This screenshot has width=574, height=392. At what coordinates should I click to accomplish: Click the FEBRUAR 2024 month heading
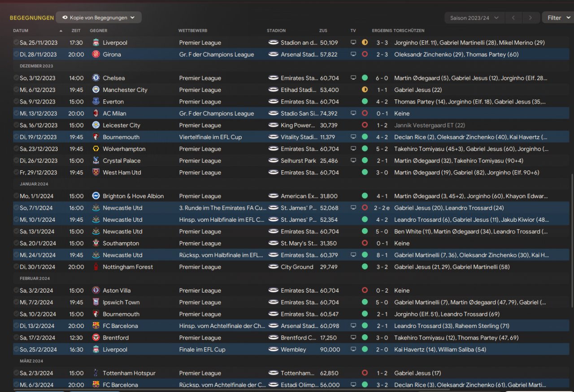35,279
